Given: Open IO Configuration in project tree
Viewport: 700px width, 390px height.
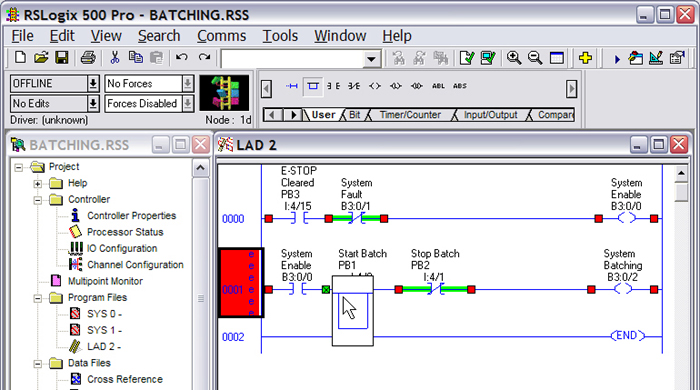Looking at the screenshot, I should coord(121,249).
